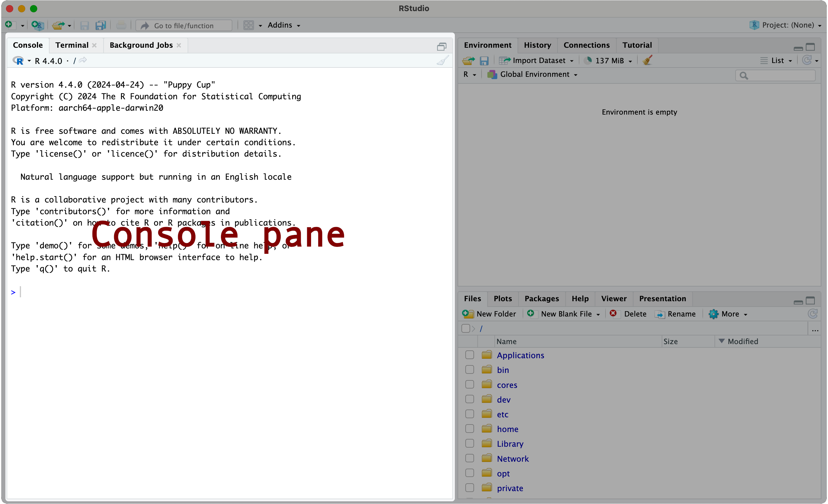Open the Packages tab

pyautogui.click(x=541, y=298)
